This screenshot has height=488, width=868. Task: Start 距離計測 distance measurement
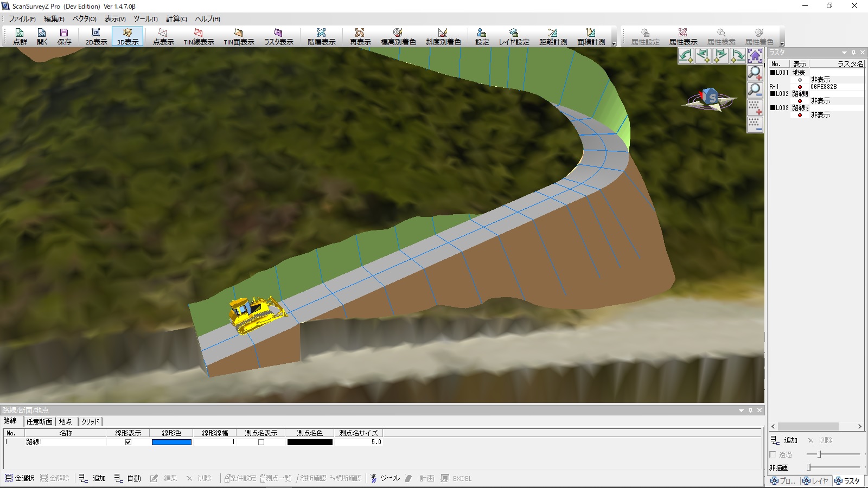coord(553,36)
